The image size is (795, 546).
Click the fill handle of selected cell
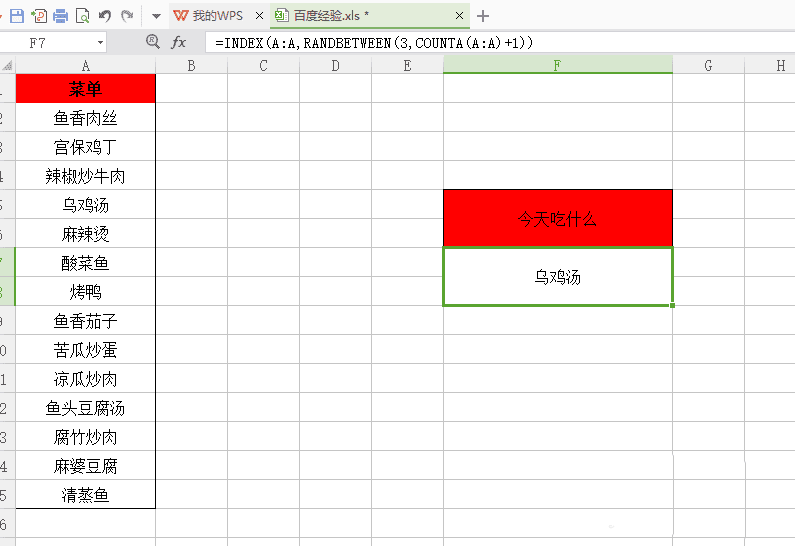[672, 305]
